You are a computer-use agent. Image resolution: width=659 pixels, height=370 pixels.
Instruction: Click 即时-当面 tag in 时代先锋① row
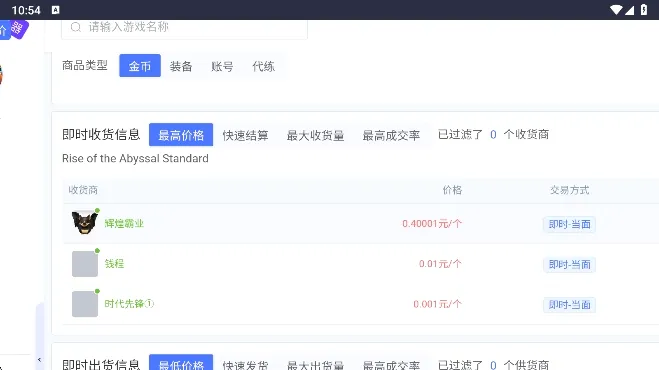coord(569,304)
